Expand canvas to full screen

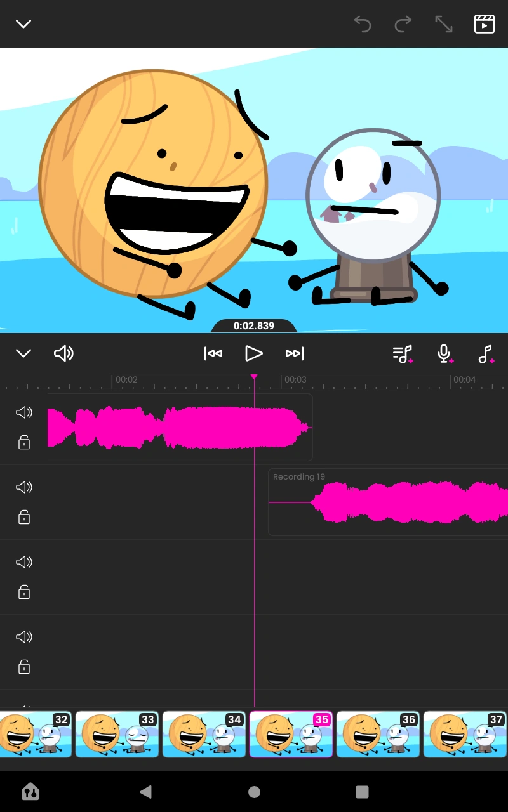[444, 24]
